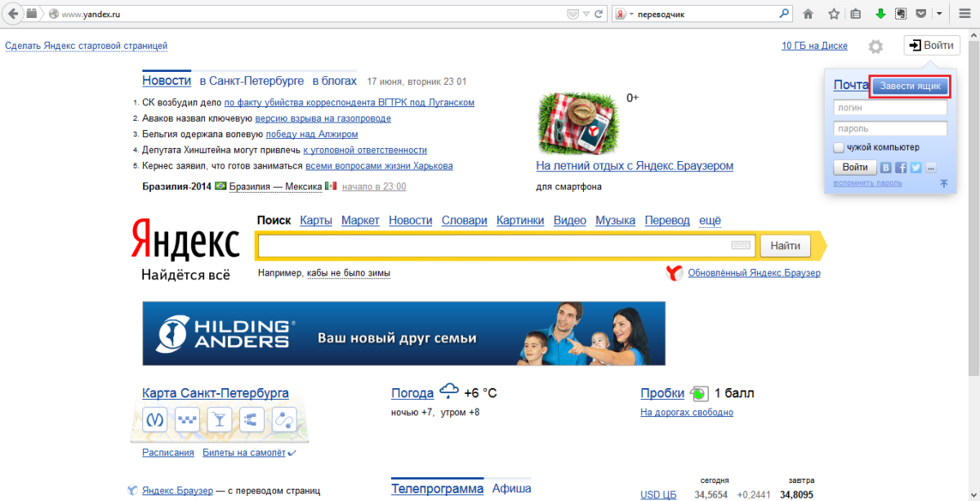
Task: Open the Видео service tab
Action: [570, 221]
